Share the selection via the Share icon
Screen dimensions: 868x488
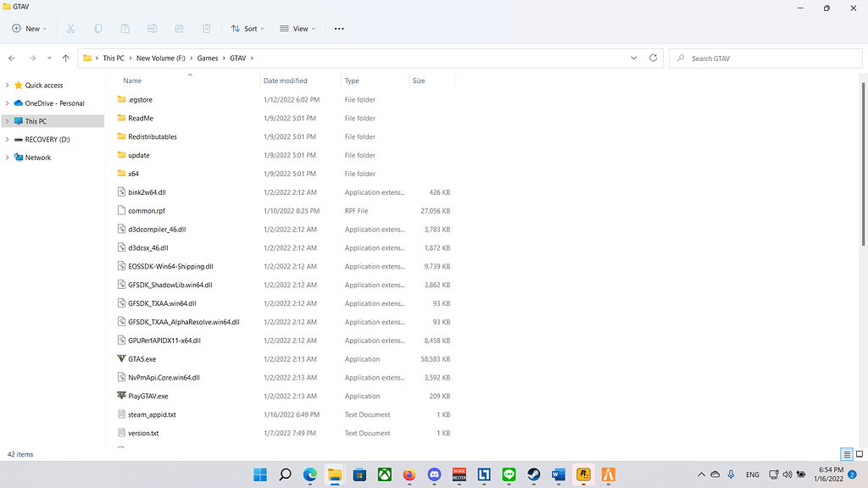[x=179, y=28]
